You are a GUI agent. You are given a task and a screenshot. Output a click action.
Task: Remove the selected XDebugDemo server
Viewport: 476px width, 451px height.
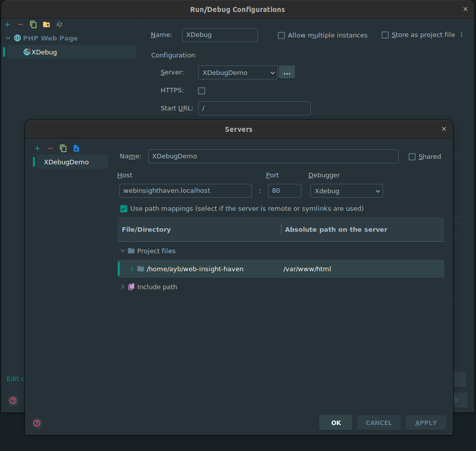50,148
